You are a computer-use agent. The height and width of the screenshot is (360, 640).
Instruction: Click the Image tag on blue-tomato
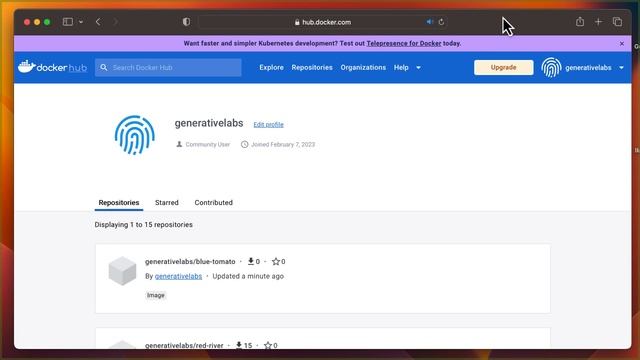[x=156, y=295]
